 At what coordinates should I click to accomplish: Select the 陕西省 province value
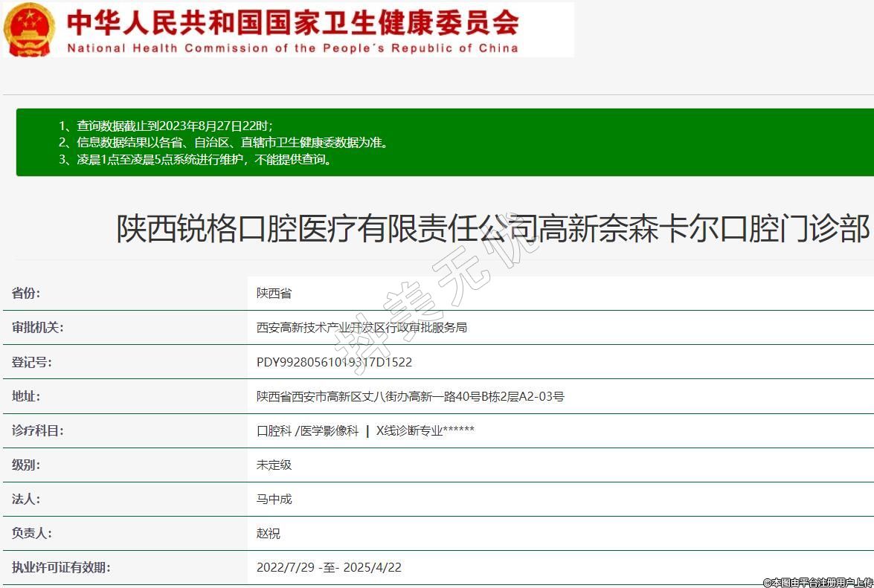tap(274, 293)
